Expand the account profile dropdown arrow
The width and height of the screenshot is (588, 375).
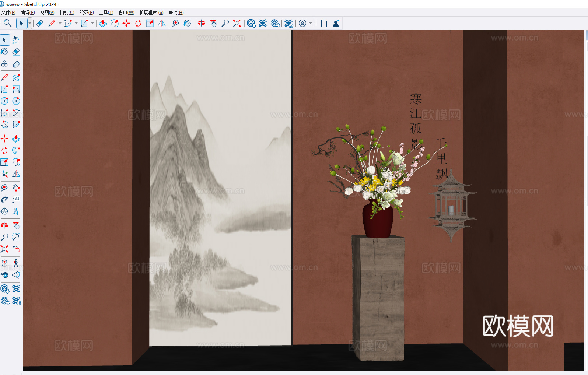(311, 23)
